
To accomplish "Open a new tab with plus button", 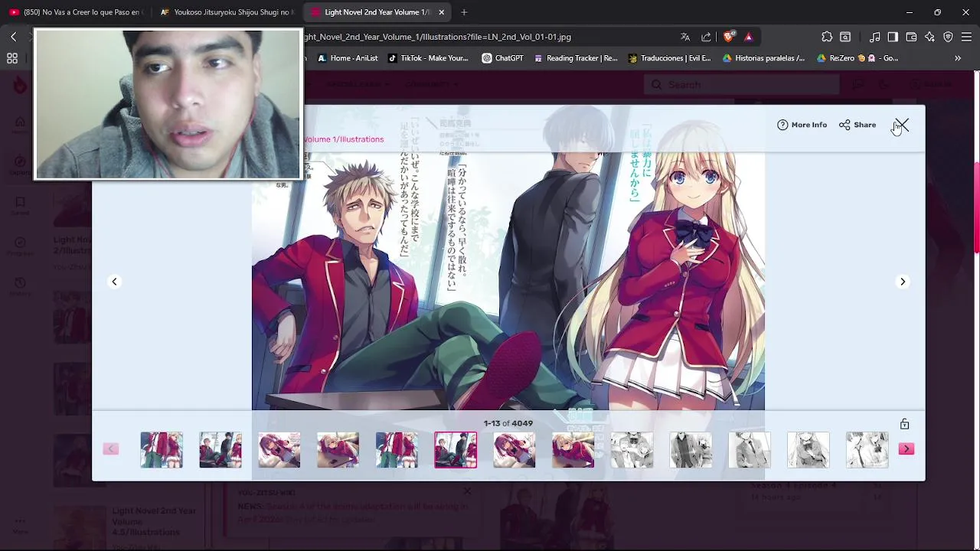I will coord(464,12).
